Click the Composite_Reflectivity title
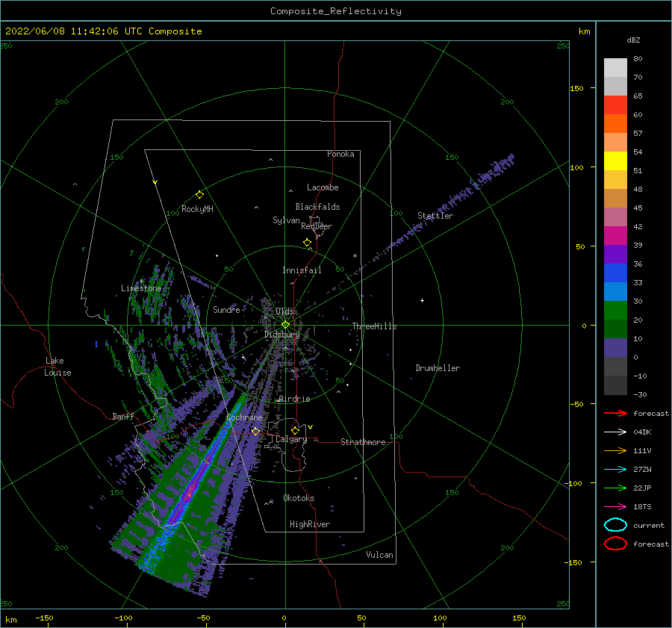Screen dimensions: 672x628 pos(336,11)
